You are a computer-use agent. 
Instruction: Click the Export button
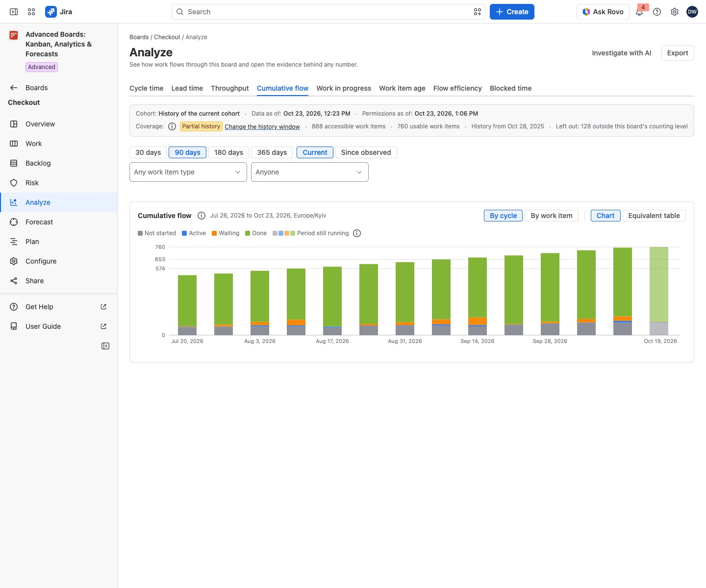pyautogui.click(x=678, y=53)
